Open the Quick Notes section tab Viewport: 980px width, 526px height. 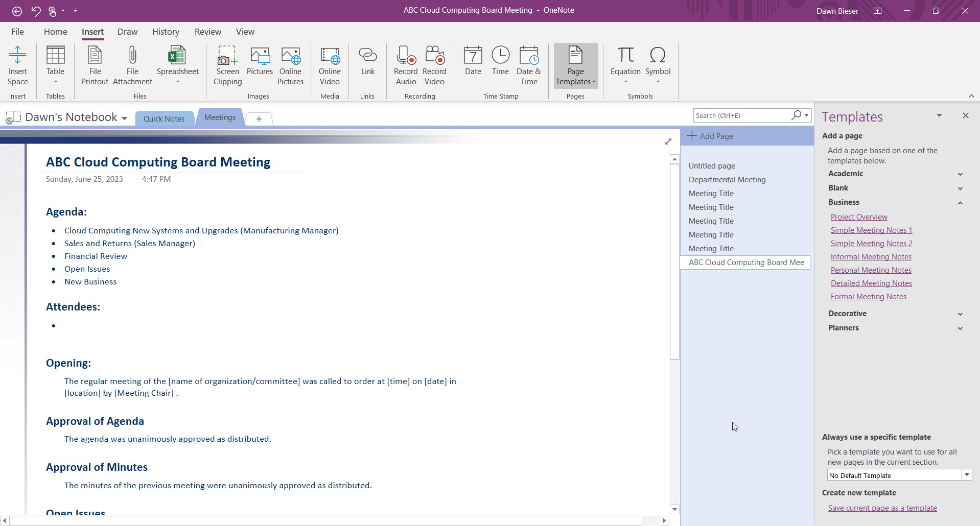coord(164,118)
